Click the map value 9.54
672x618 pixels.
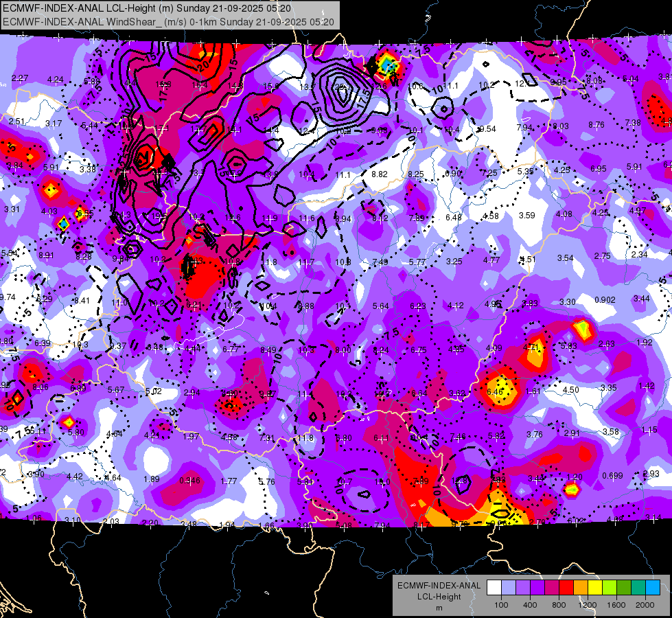tap(488, 128)
